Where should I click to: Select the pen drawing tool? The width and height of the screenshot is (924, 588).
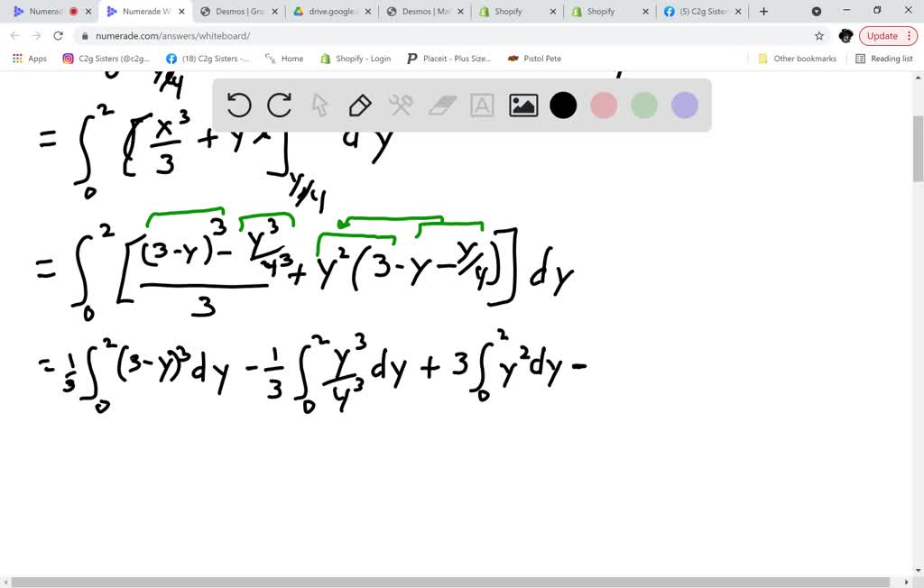(x=360, y=106)
